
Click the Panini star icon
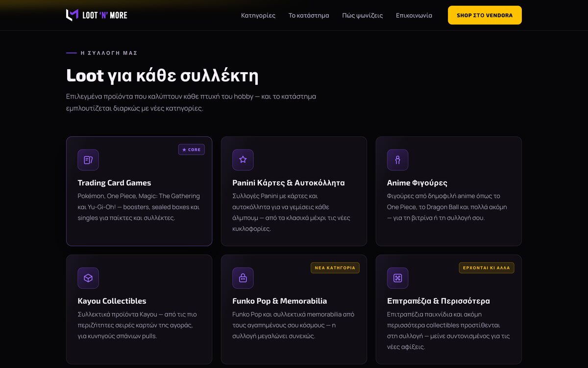point(243,160)
